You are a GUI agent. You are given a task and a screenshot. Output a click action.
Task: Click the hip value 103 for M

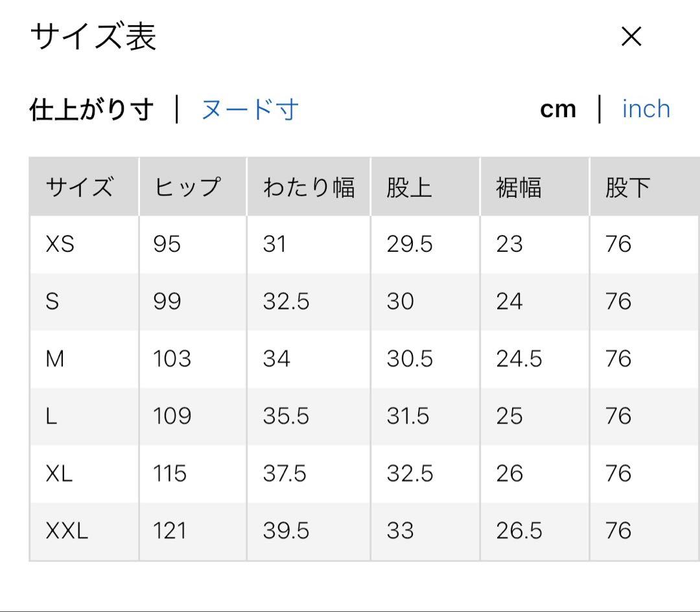point(172,358)
